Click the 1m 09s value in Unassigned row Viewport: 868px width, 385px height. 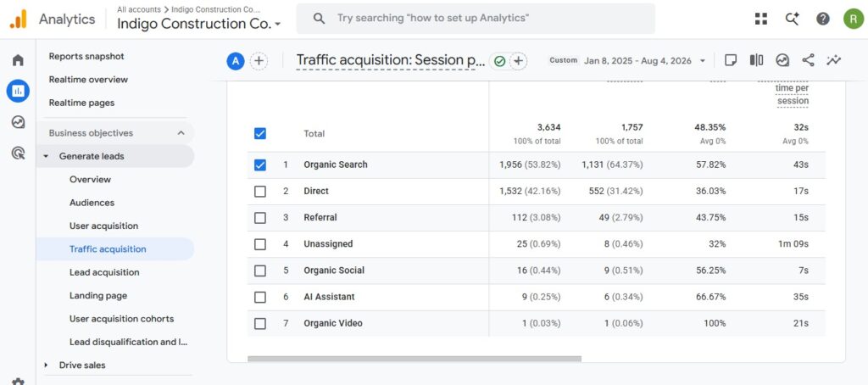(x=793, y=243)
